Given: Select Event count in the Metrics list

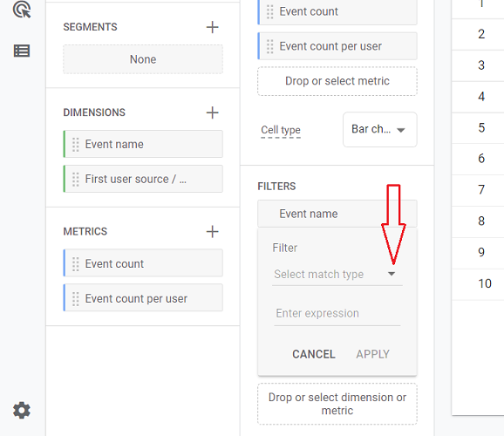Looking at the screenshot, I should click(143, 263).
